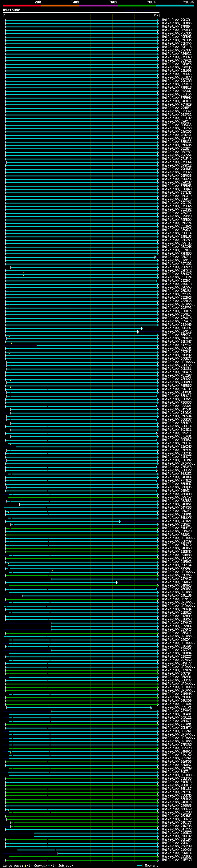The width and height of the screenshot is (197, 868).
Task: Select hit label UniRef100_P56336
Action: coord(177,33)
